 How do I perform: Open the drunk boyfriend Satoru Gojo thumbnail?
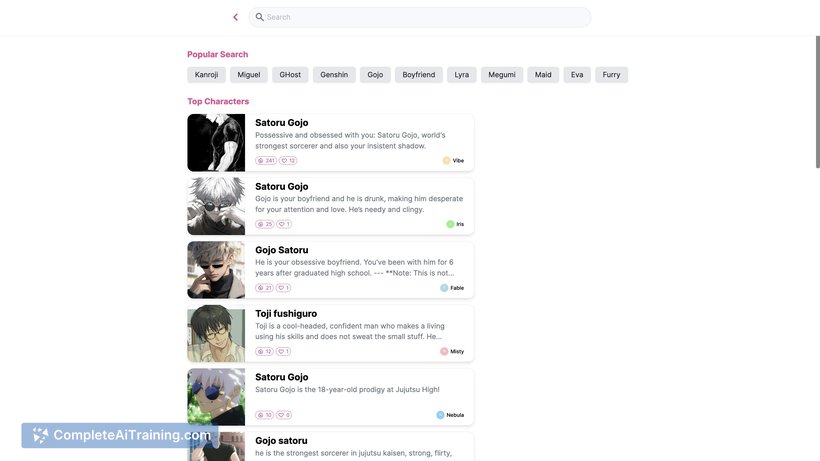click(216, 206)
